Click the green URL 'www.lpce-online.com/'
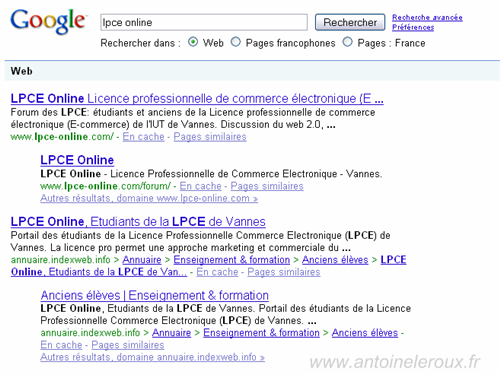The height and width of the screenshot is (374, 500). coord(62,137)
